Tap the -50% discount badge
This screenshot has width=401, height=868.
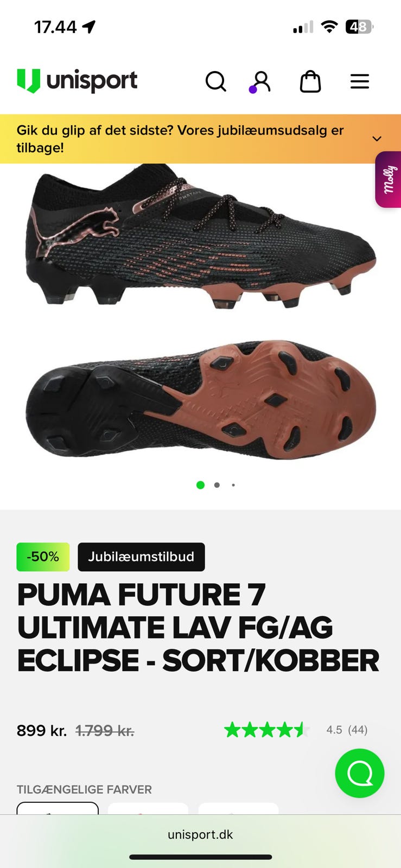click(43, 557)
